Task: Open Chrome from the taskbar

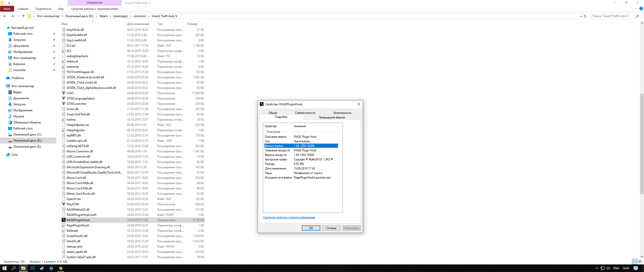Action: 61,268
